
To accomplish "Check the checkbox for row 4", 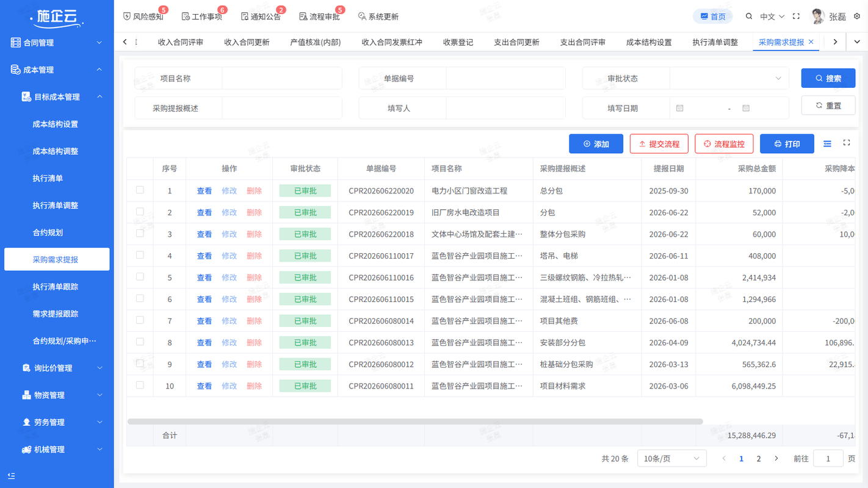I will 140,255.
